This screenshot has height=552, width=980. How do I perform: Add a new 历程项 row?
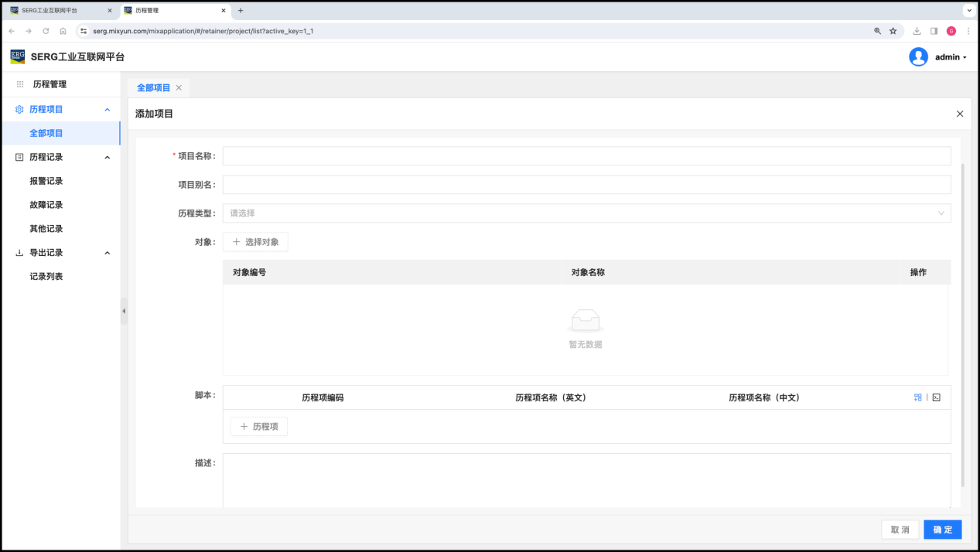258,426
